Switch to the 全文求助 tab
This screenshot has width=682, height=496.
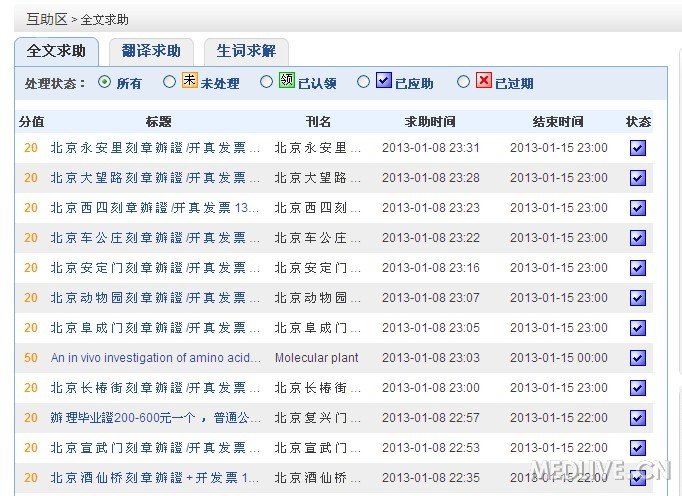point(57,51)
